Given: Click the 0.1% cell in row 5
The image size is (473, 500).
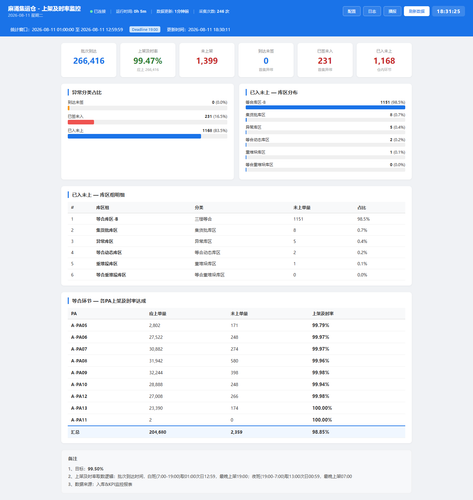Looking at the screenshot, I should click(x=362, y=264).
